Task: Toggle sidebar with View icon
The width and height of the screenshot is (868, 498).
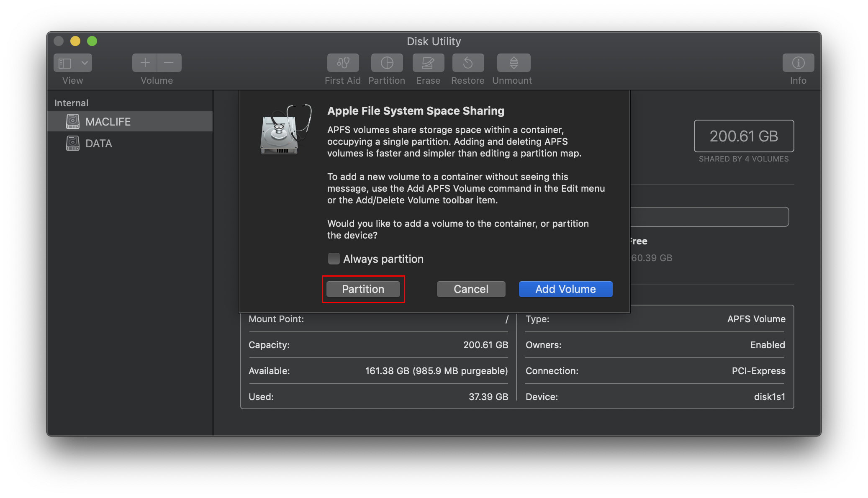Action: [x=65, y=63]
